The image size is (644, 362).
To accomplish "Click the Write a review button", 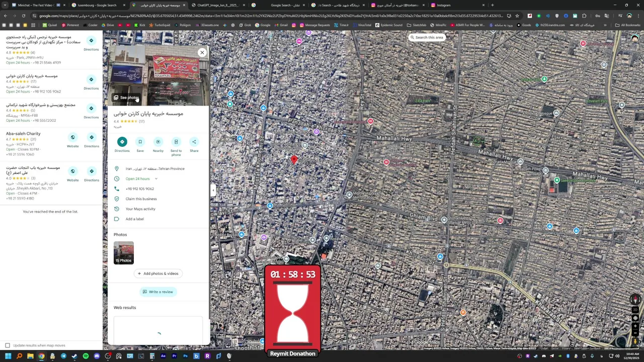I will 158,292.
